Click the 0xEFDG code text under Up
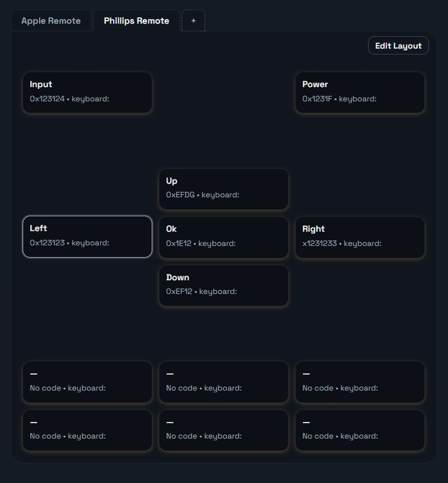 click(x=180, y=195)
